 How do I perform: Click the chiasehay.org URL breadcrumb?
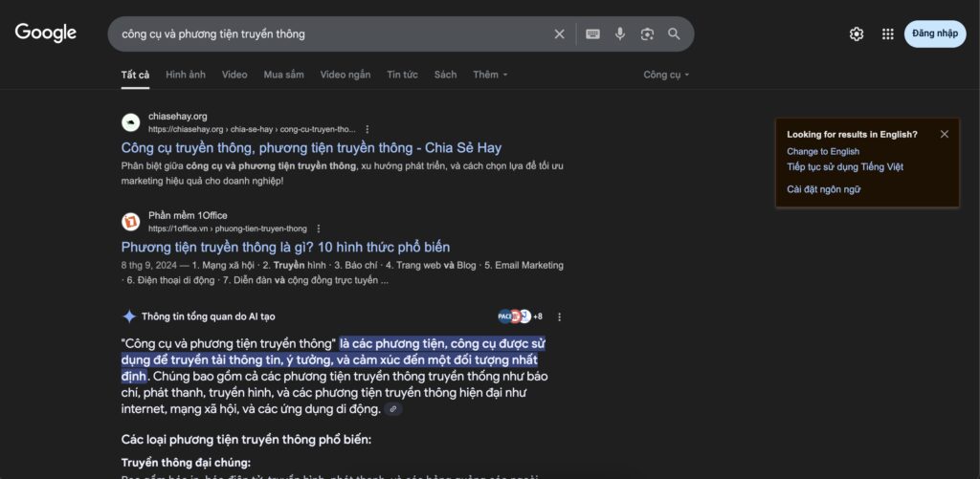(252, 129)
